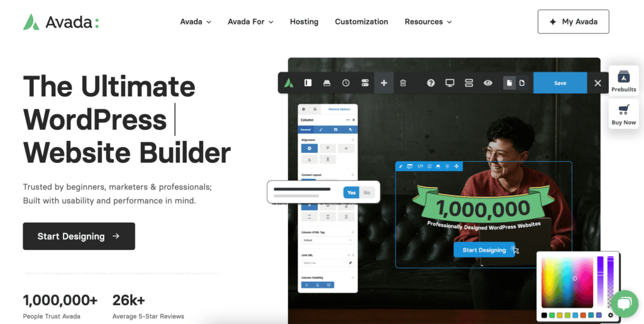
Task: Open the Column HTML Tag Default dropdown
Action: pos(328,240)
